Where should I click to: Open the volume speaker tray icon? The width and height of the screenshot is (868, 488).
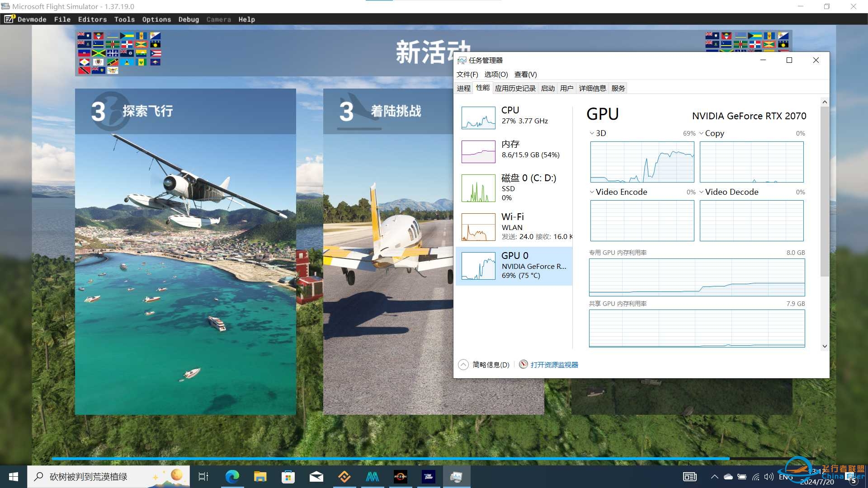[x=769, y=477]
